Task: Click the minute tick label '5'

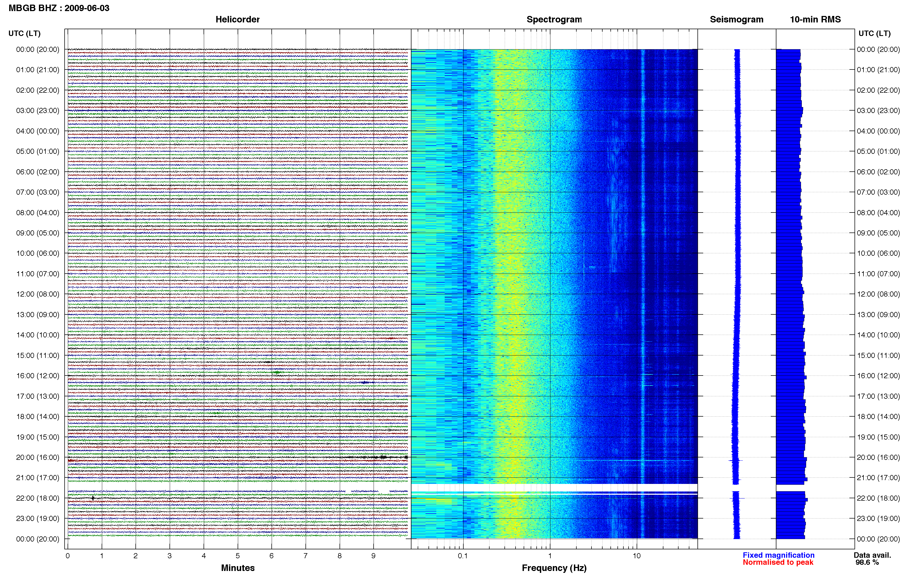Action: (238, 556)
